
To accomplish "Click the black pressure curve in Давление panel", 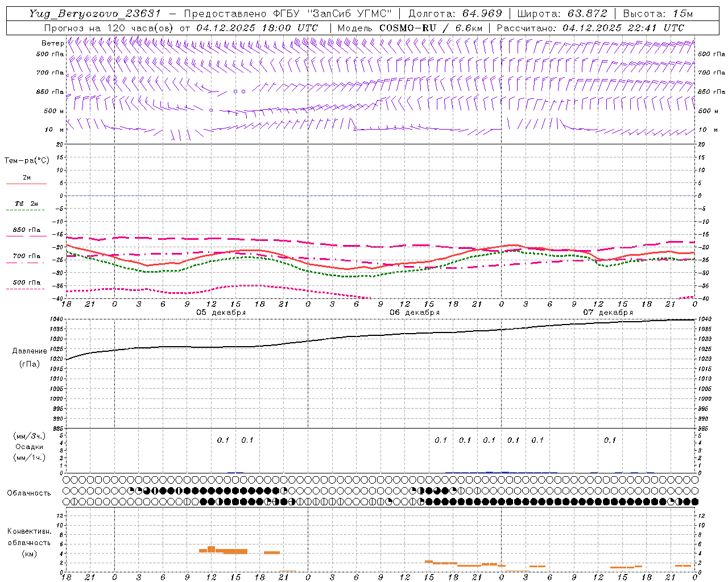I will click(381, 335).
